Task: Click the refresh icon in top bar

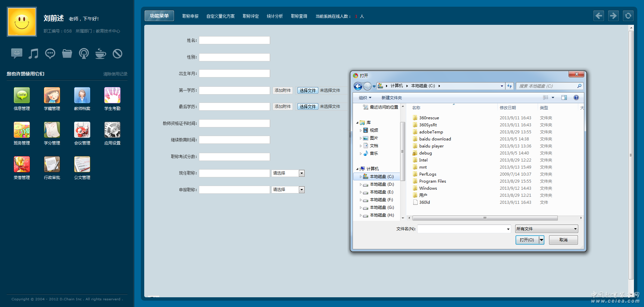Action: [x=628, y=16]
